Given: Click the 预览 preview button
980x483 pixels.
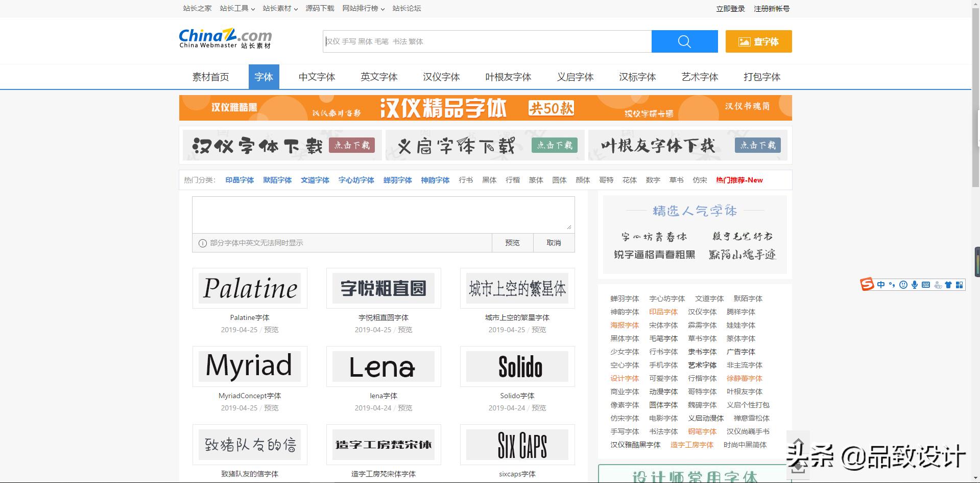Looking at the screenshot, I should point(512,243).
